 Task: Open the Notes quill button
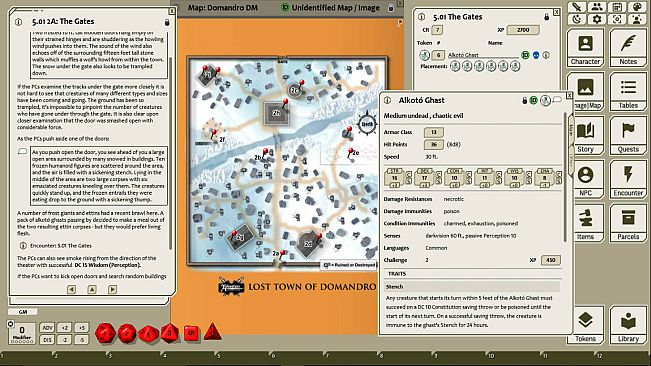point(628,48)
